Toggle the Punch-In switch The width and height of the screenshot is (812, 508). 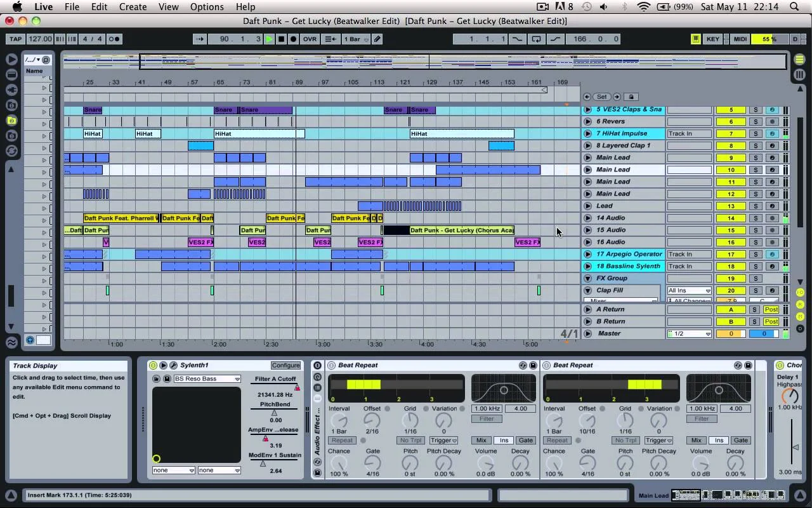click(518, 39)
